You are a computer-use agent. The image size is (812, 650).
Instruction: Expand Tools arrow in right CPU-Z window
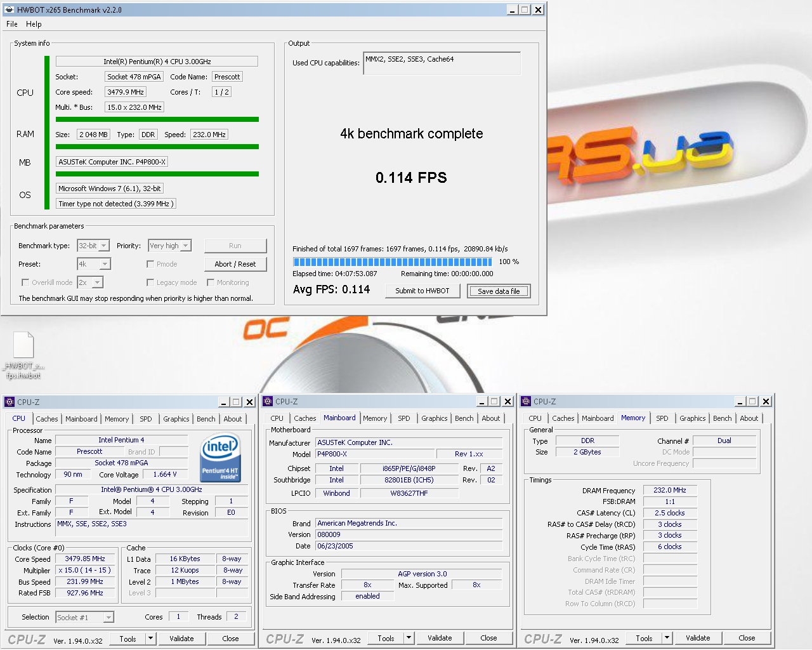point(667,639)
